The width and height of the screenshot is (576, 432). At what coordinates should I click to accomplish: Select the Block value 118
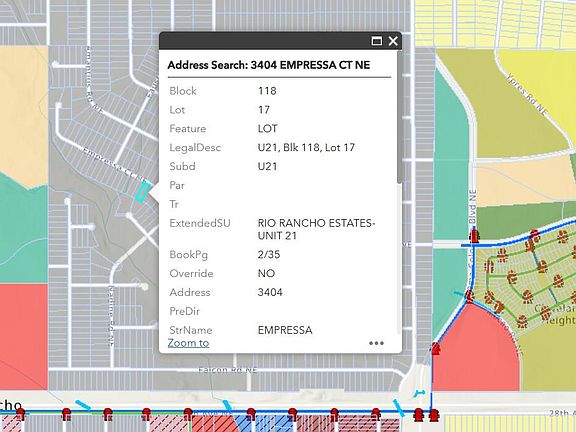(x=267, y=91)
